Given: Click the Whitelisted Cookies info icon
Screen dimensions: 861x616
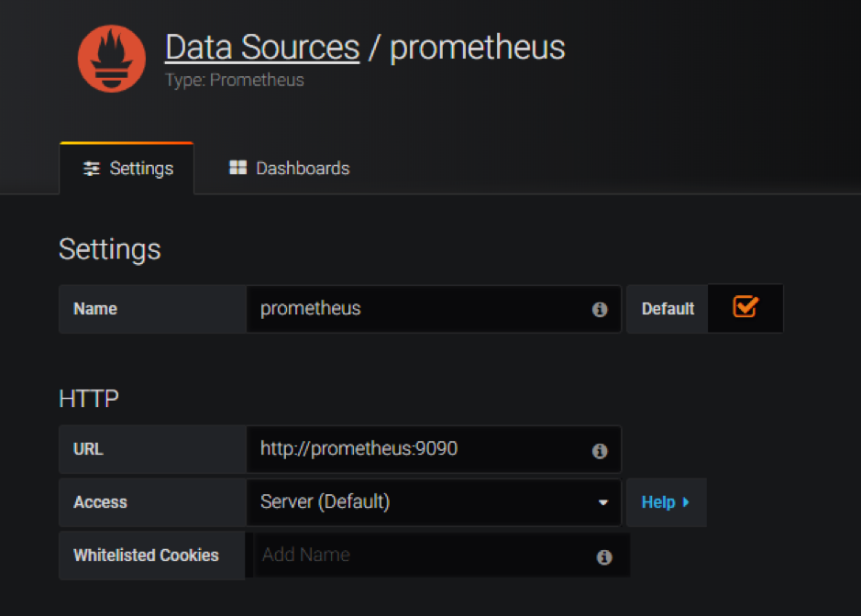Looking at the screenshot, I should [x=603, y=556].
